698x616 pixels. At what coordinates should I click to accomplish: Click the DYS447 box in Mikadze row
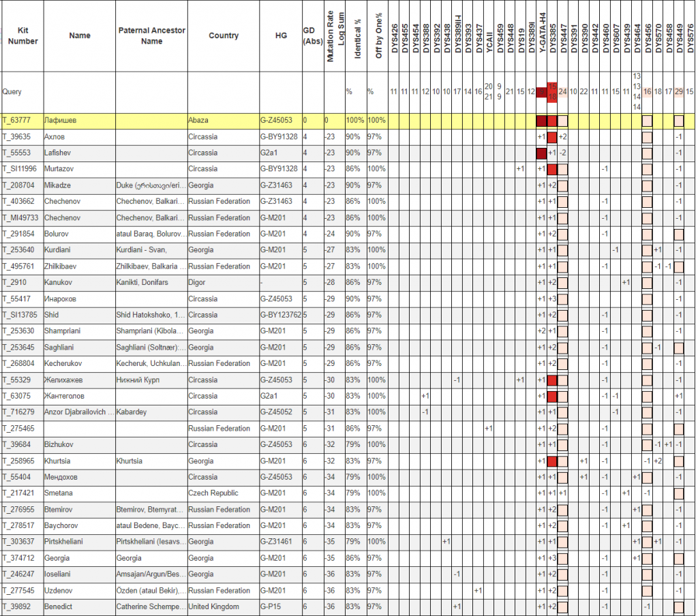(563, 185)
